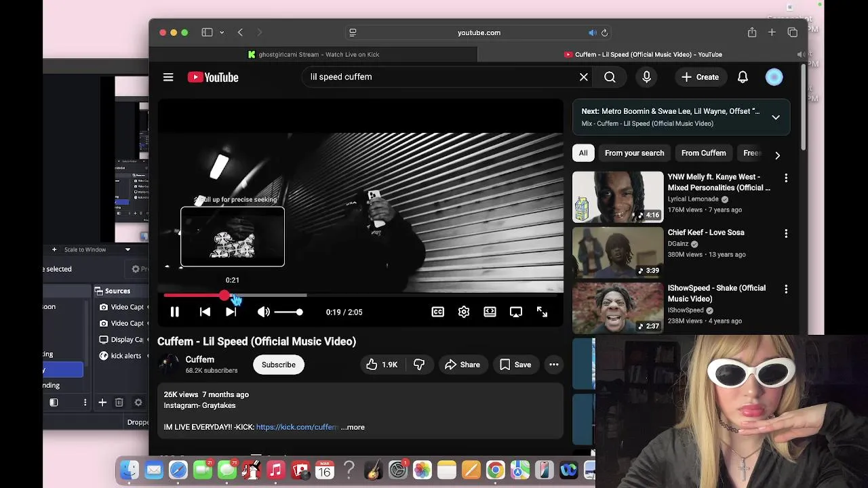Open Safari share menu
The image size is (868, 488).
point(752,33)
